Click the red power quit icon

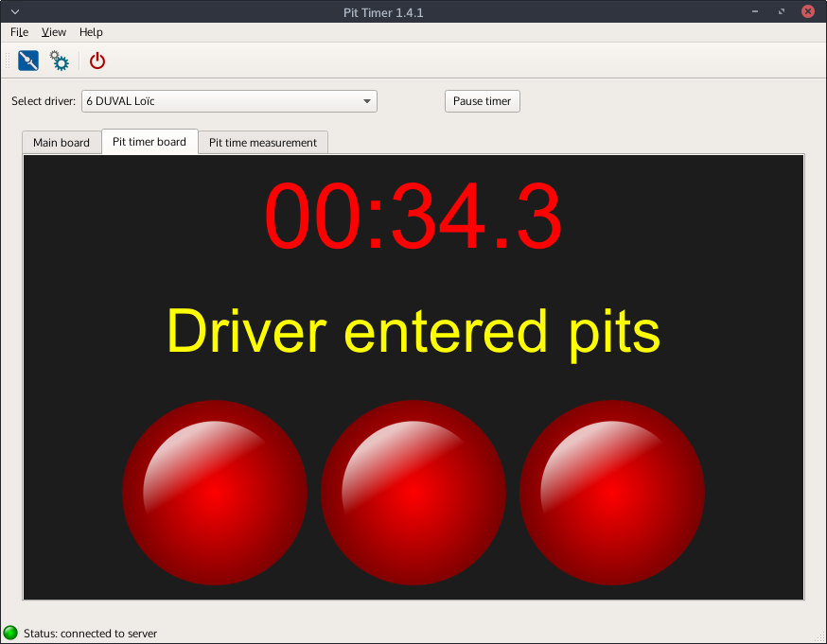click(97, 61)
